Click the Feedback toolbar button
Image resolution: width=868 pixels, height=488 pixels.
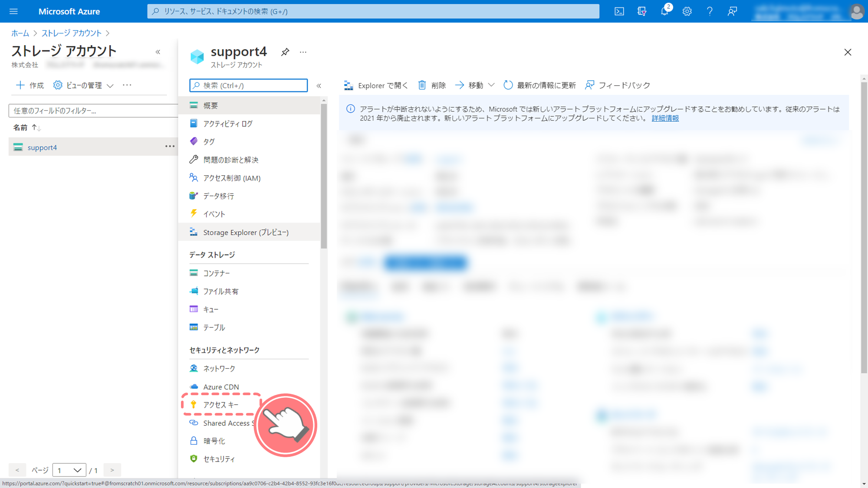tap(618, 85)
